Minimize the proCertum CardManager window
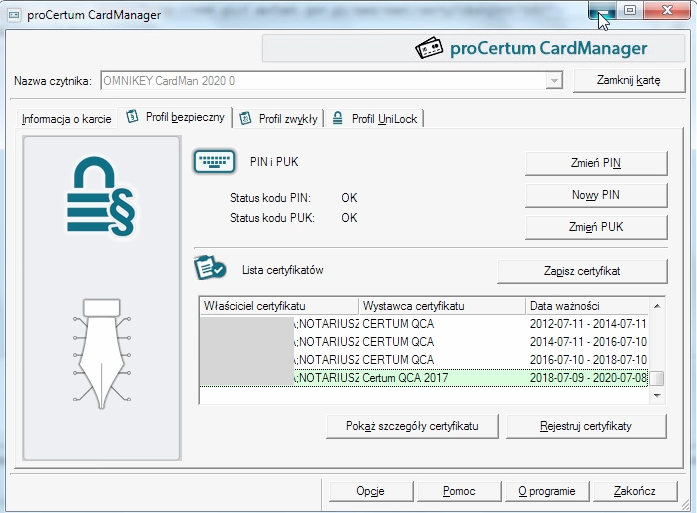Image resolution: width=697 pixels, height=513 pixels. click(x=602, y=11)
